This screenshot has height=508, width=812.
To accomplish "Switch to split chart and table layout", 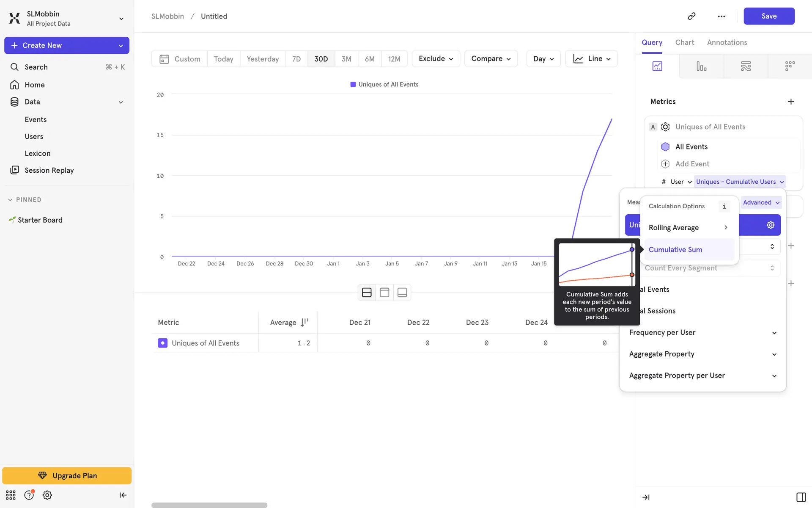I will pyautogui.click(x=367, y=293).
